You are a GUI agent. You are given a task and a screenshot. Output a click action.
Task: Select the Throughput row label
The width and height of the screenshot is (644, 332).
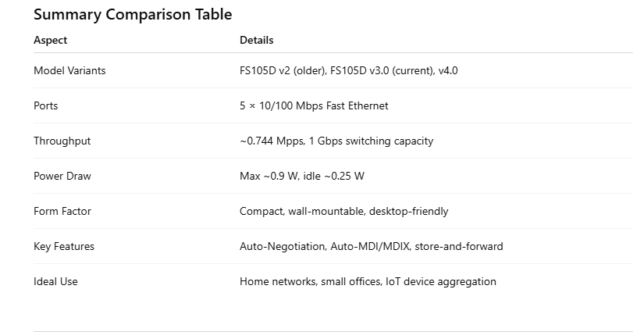62,141
